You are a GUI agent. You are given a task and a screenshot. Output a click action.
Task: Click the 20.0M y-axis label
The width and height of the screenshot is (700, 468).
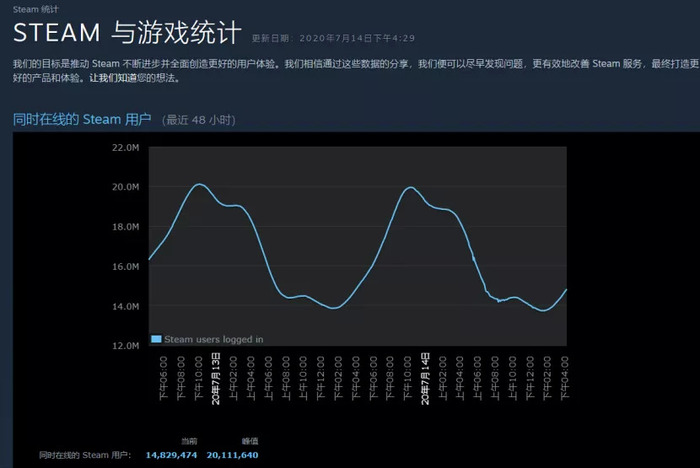point(125,187)
